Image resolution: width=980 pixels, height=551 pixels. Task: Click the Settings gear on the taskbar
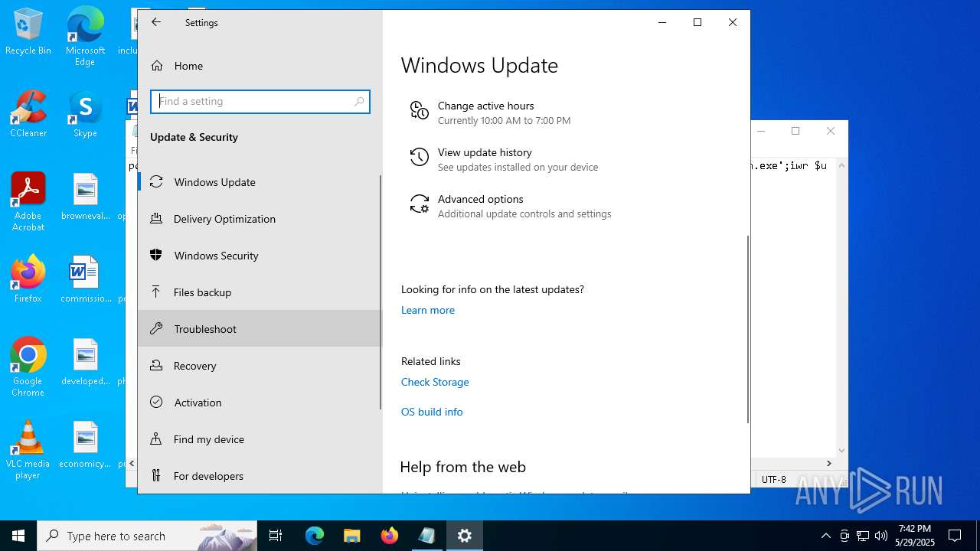(465, 536)
